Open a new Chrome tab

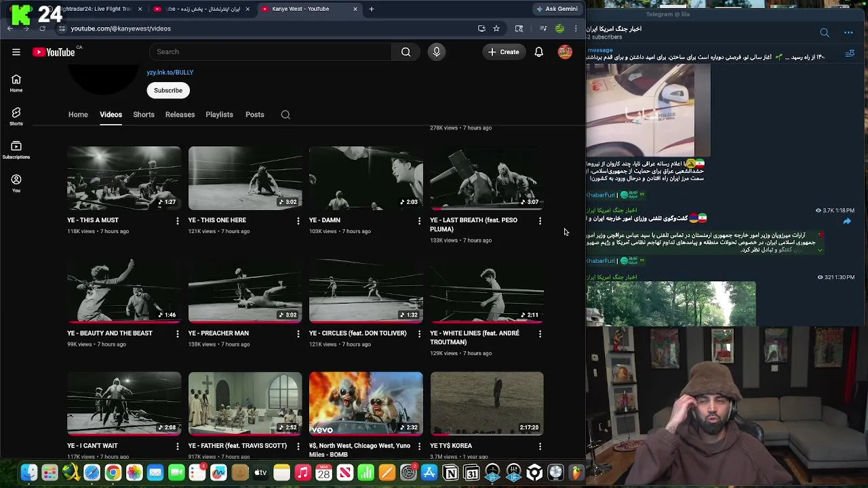(x=371, y=9)
